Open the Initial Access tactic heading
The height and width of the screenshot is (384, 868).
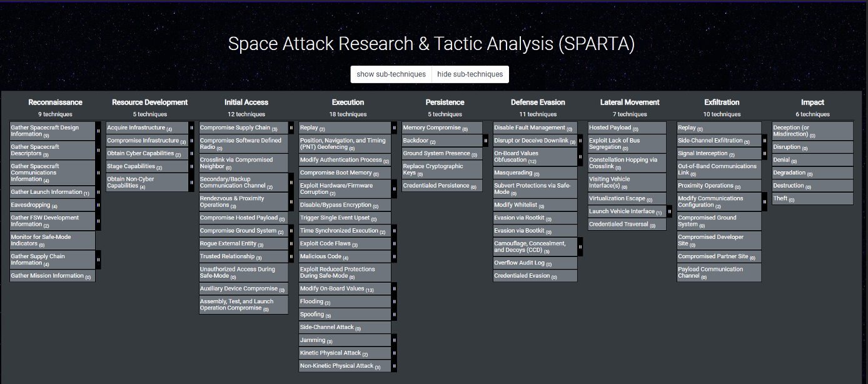(x=246, y=103)
